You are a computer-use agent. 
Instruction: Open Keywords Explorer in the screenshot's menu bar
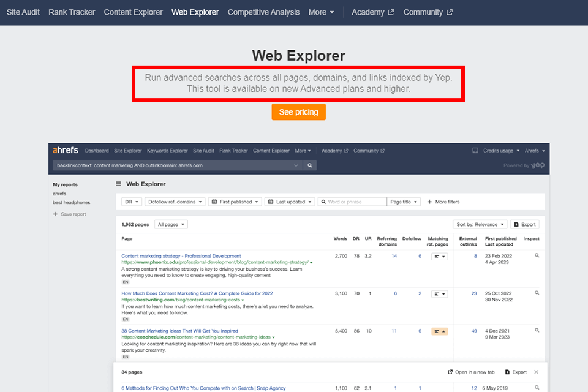pos(167,151)
